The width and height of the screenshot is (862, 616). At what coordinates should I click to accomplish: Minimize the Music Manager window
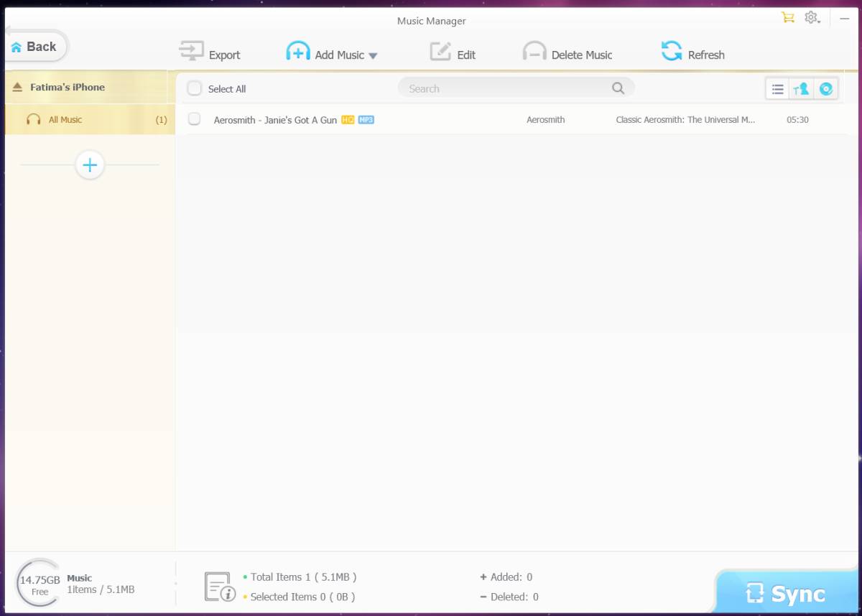point(845,18)
